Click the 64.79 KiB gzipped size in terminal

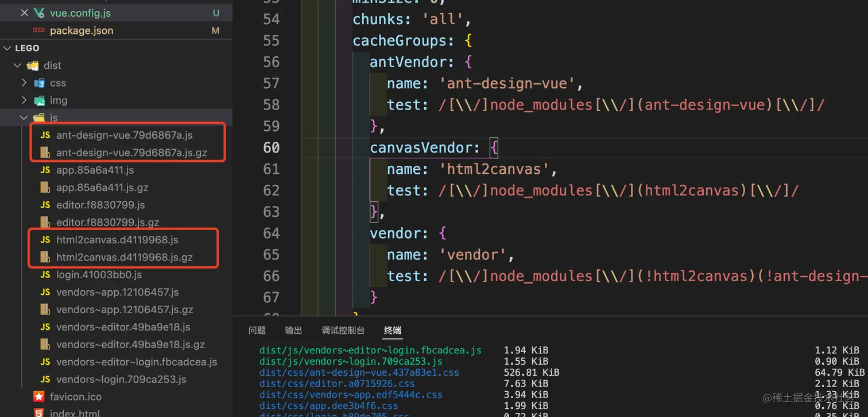pyautogui.click(x=840, y=373)
